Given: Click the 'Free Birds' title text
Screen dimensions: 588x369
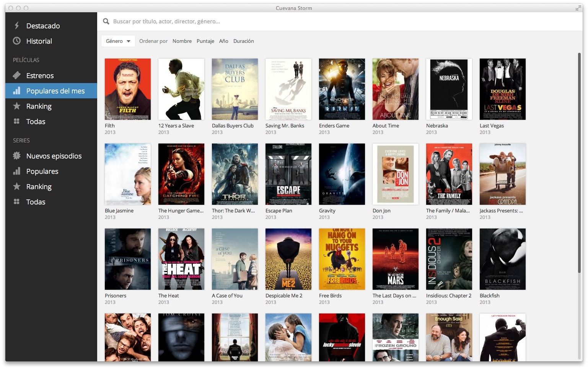Looking at the screenshot, I should [331, 296].
